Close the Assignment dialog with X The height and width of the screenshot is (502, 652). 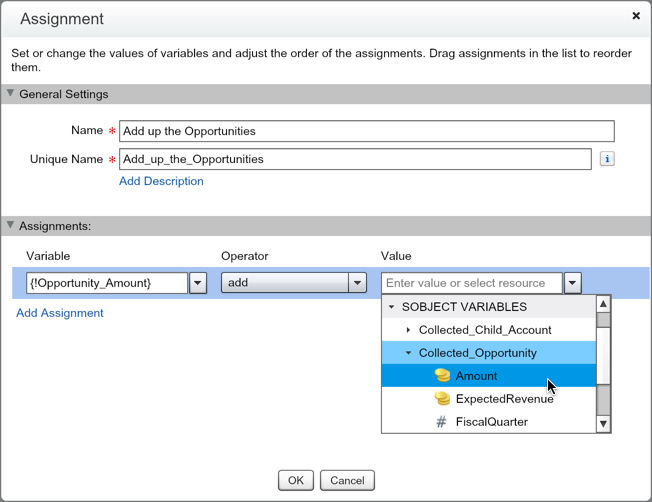pos(636,17)
